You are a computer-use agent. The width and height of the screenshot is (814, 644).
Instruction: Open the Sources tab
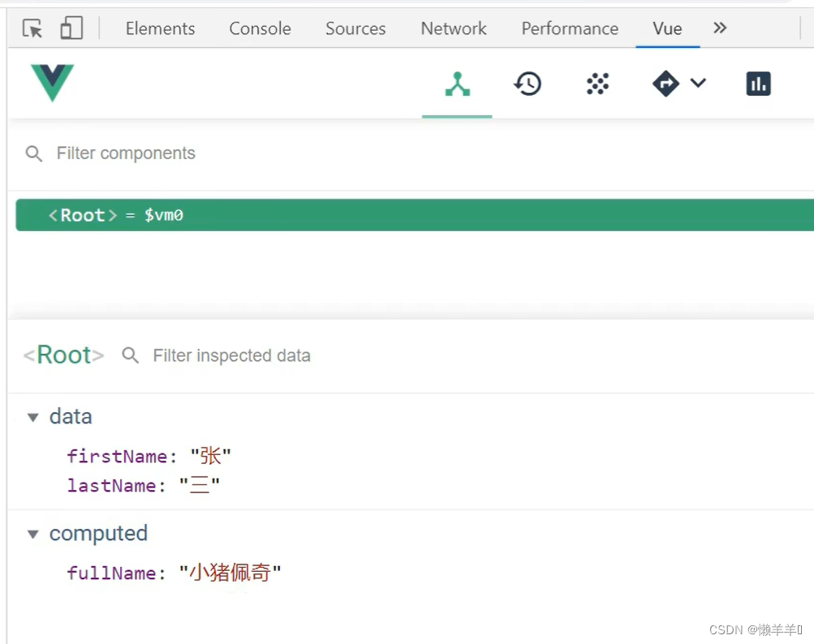tap(355, 29)
